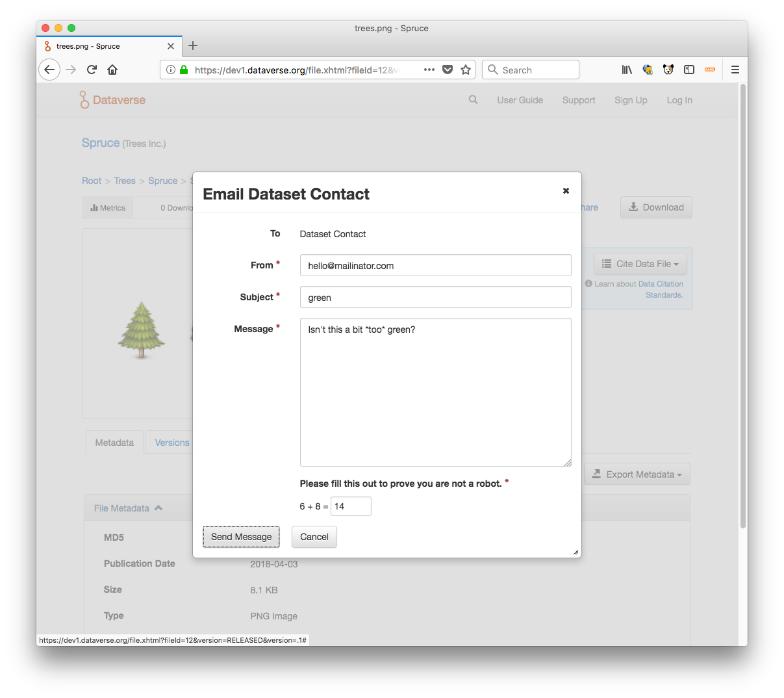Image resolution: width=784 pixels, height=698 pixels.
Task: Click the Download button
Action: point(656,207)
